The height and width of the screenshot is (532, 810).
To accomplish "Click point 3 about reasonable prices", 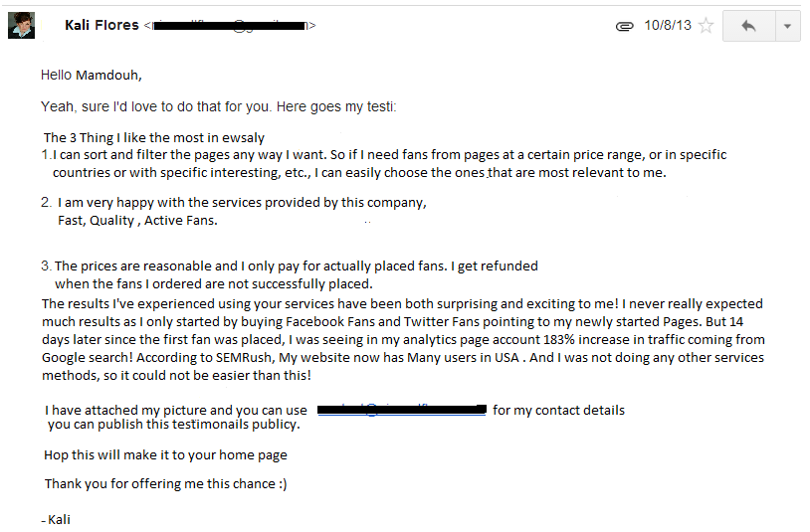I will pyautogui.click(x=296, y=266).
